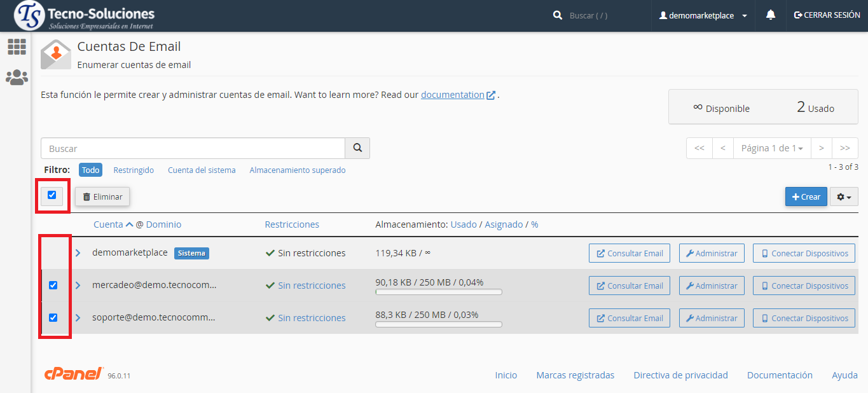Select the Restringido filter
This screenshot has width=868, height=393.
134,170
